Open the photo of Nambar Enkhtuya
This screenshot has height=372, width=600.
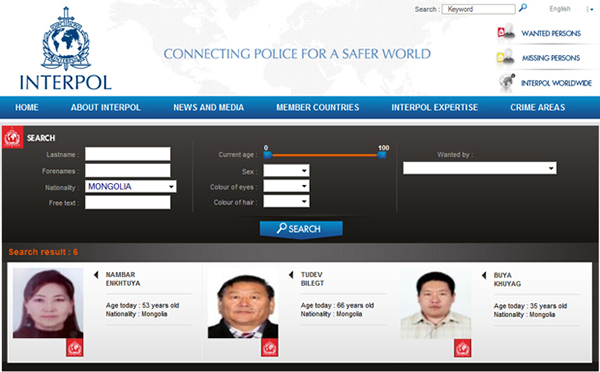(x=48, y=303)
